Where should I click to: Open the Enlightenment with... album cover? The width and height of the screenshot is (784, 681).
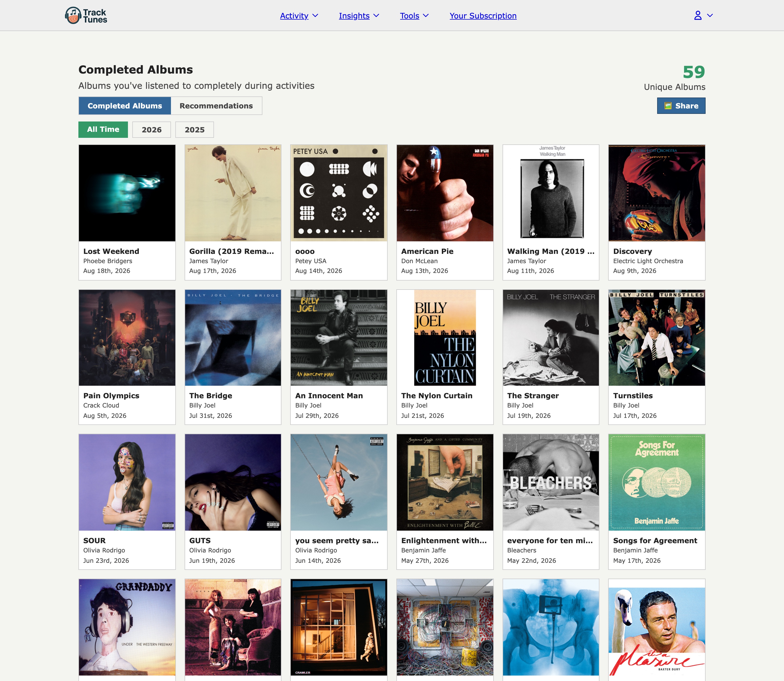[445, 483]
